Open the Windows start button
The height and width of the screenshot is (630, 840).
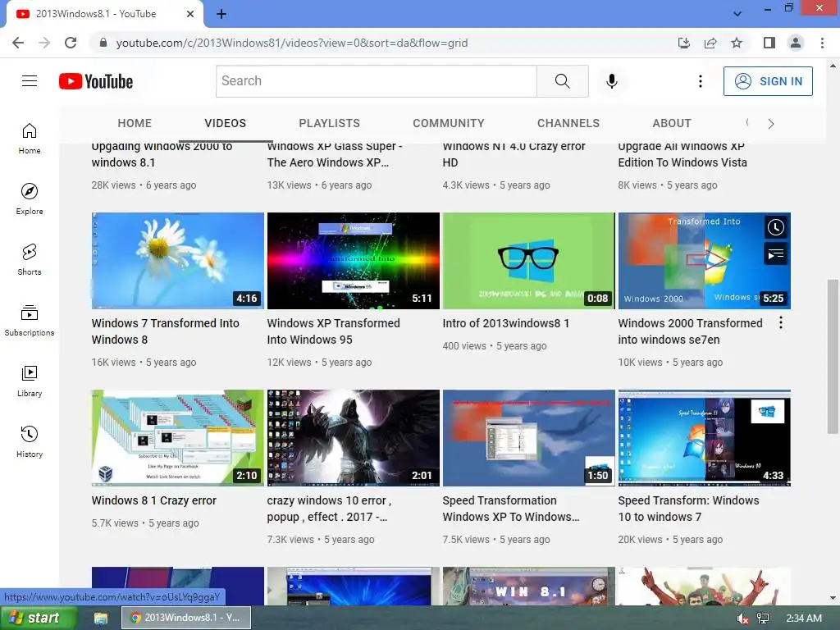[39, 618]
